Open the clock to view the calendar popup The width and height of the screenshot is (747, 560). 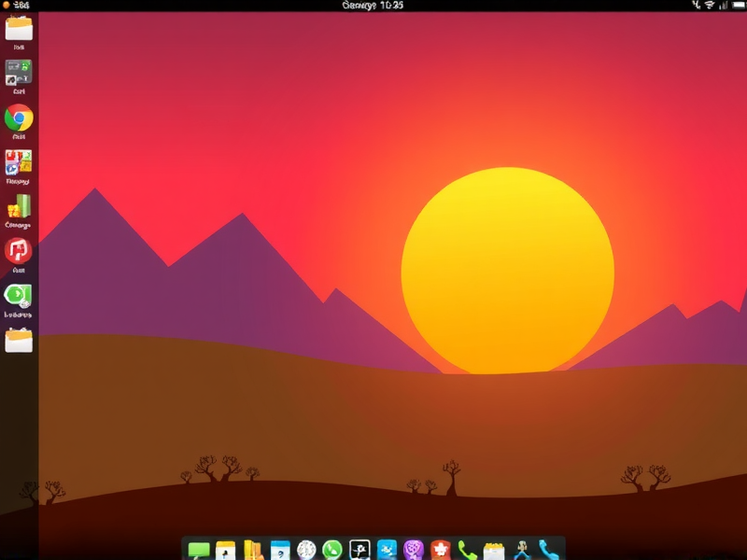point(373,7)
